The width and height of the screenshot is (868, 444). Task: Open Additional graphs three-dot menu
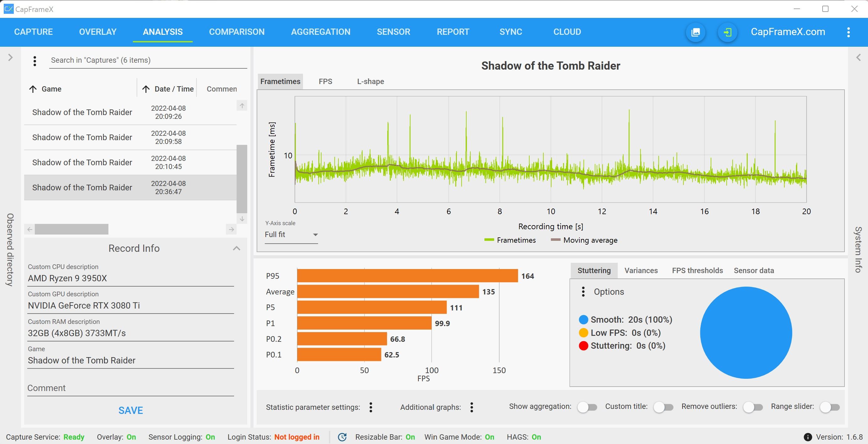point(472,407)
